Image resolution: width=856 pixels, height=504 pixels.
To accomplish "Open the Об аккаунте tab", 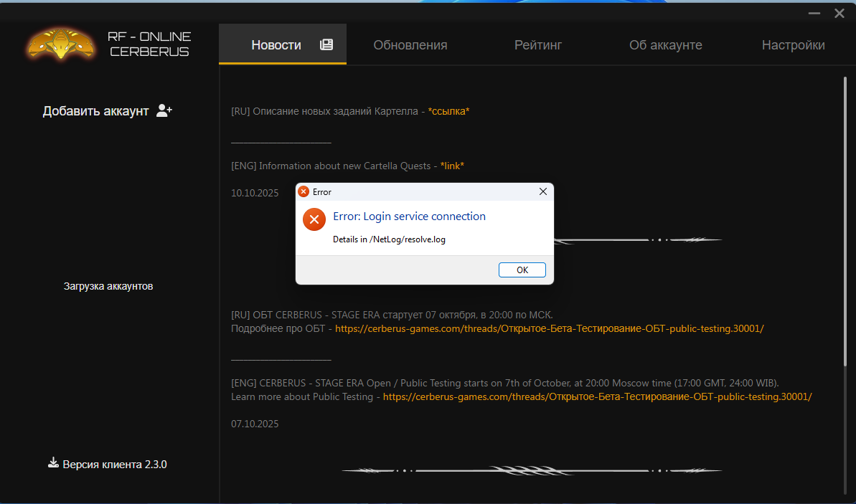I will point(665,45).
